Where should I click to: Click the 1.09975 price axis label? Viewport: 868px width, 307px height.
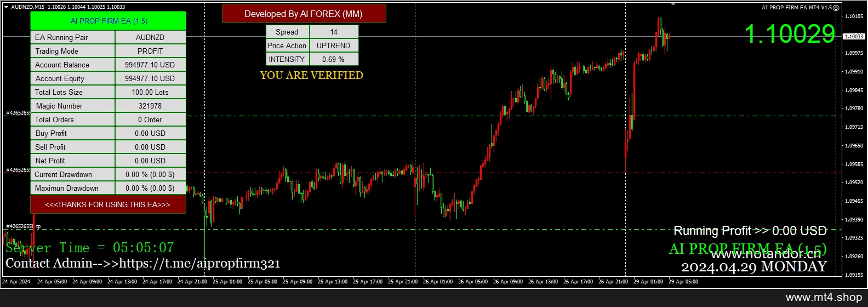(854, 53)
